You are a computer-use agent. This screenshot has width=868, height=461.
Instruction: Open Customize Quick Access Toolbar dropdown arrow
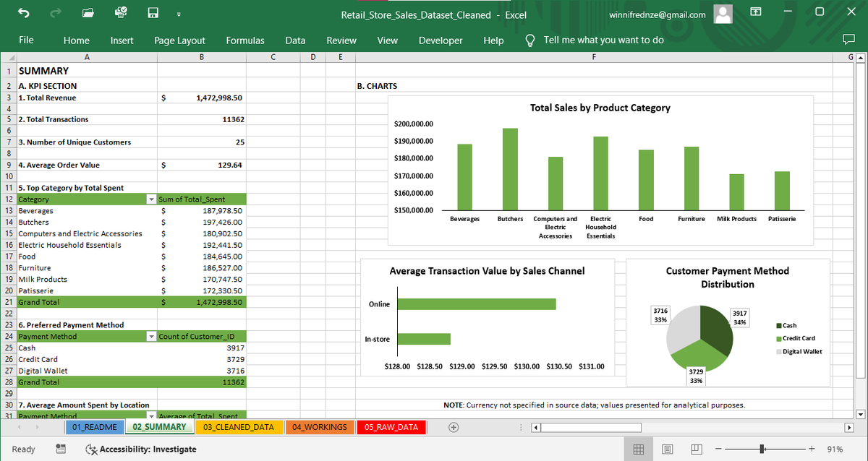click(x=178, y=14)
